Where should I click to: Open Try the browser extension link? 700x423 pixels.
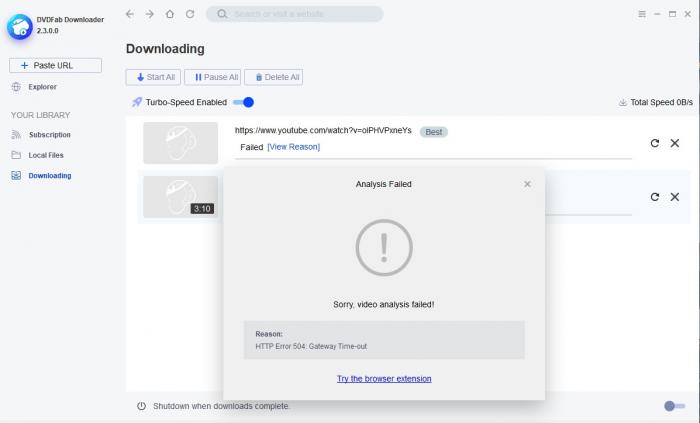(384, 379)
